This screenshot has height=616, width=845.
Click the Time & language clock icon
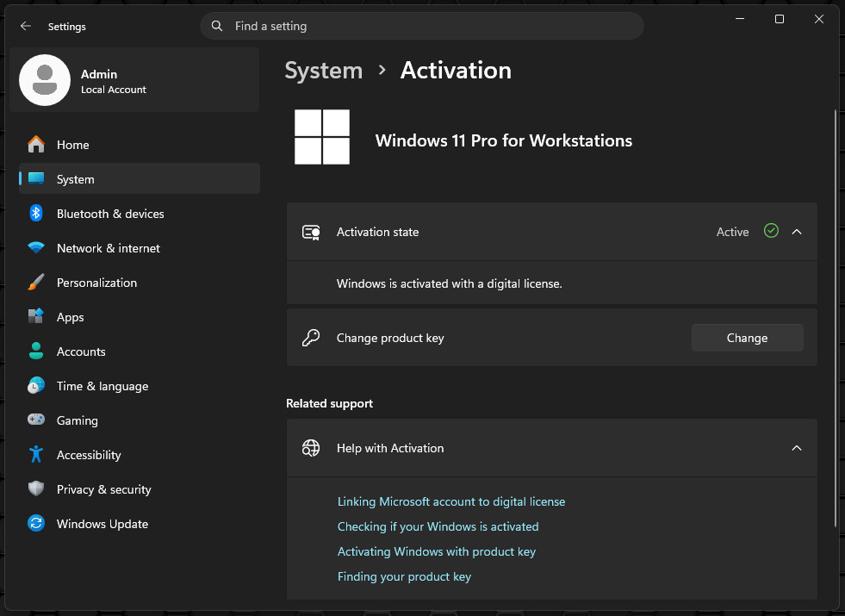point(36,385)
